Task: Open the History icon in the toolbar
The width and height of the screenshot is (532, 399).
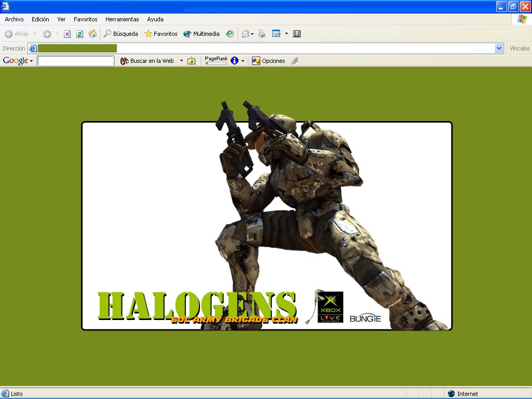Action: [230, 34]
